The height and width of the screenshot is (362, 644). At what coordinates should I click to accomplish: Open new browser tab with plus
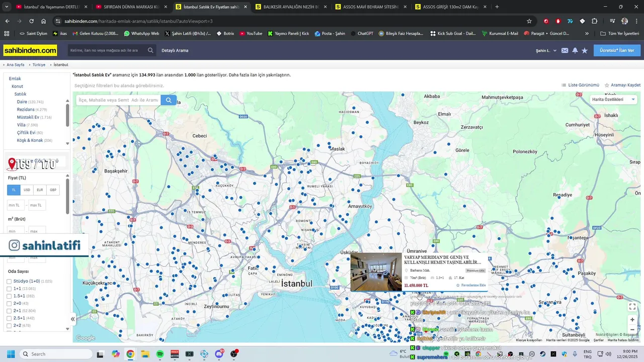(497, 7)
